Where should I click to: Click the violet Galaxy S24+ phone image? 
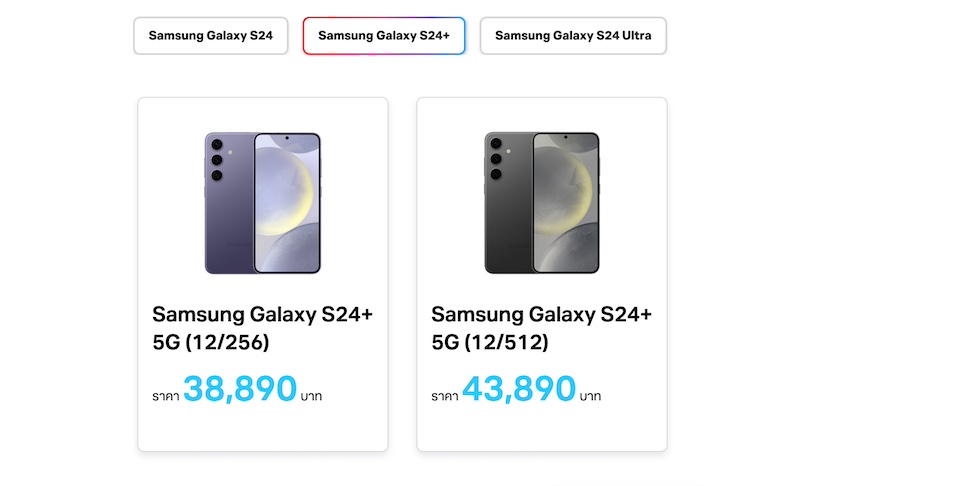coord(262,203)
